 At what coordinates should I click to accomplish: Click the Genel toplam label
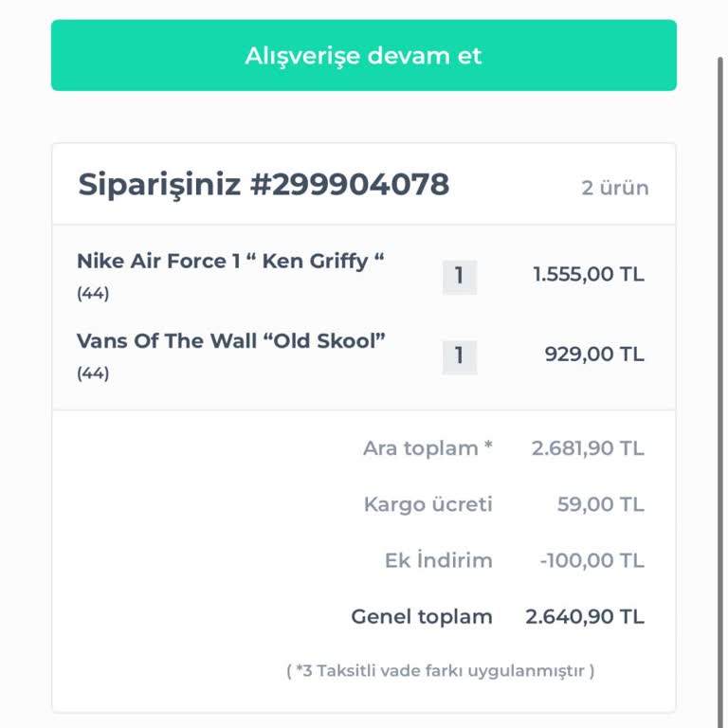click(x=422, y=617)
